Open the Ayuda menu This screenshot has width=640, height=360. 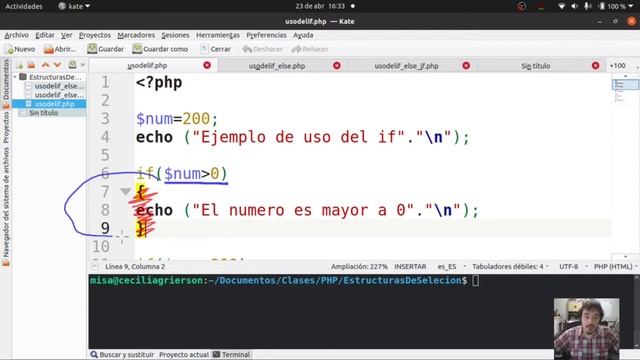303,35
